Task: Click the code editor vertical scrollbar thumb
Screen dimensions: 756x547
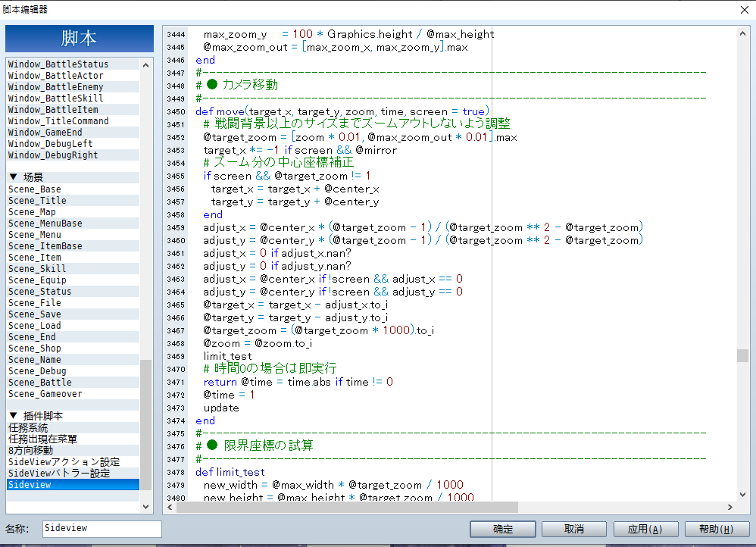Action: 742,355
